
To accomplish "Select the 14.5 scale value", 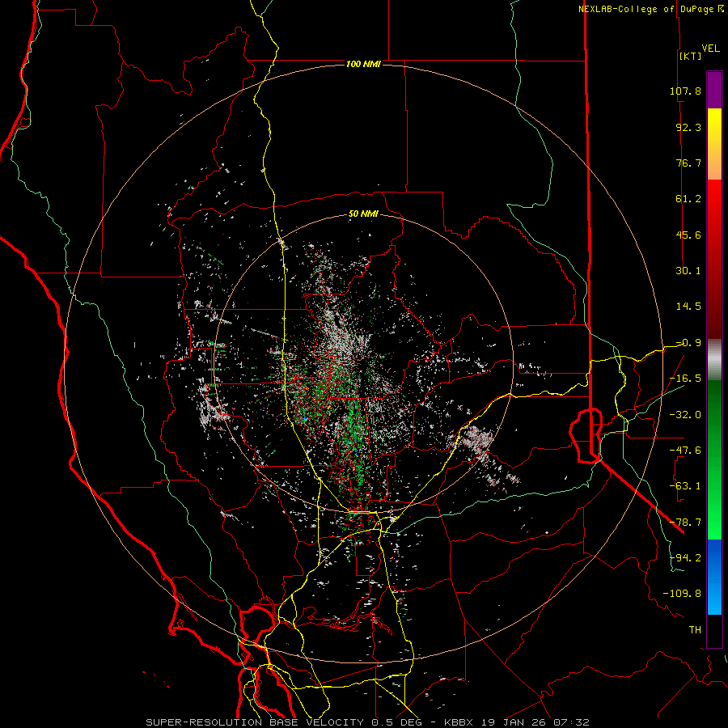I will coord(688,307).
